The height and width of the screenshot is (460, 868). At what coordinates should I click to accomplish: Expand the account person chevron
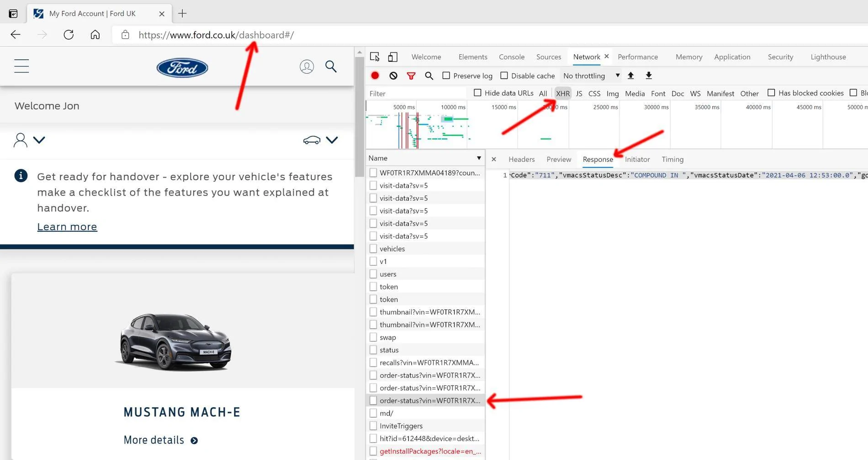(39, 140)
